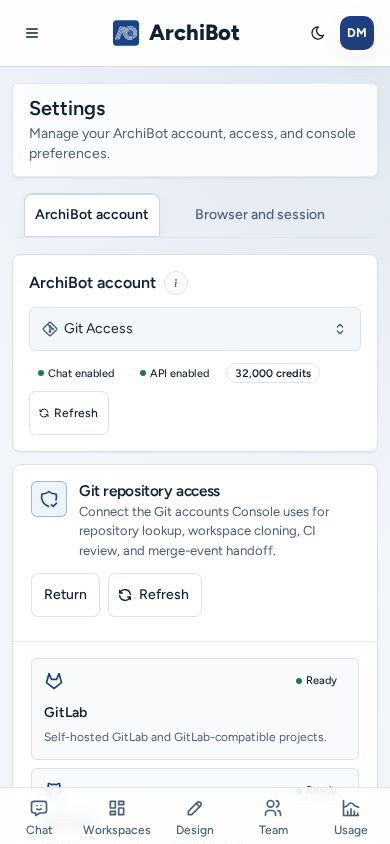Show ArchiBot account info tooltip icon
390x844 pixels.
(x=176, y=283)
